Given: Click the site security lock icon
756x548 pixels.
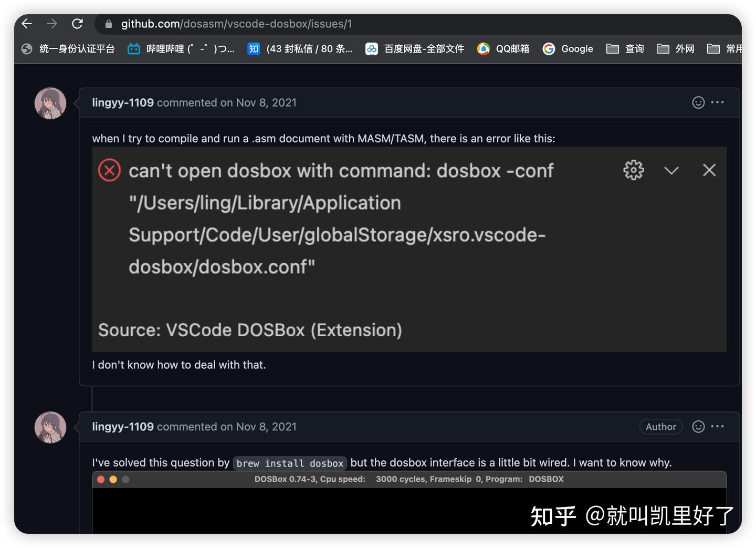Looking at the screenshot, I should coord(108,24).
